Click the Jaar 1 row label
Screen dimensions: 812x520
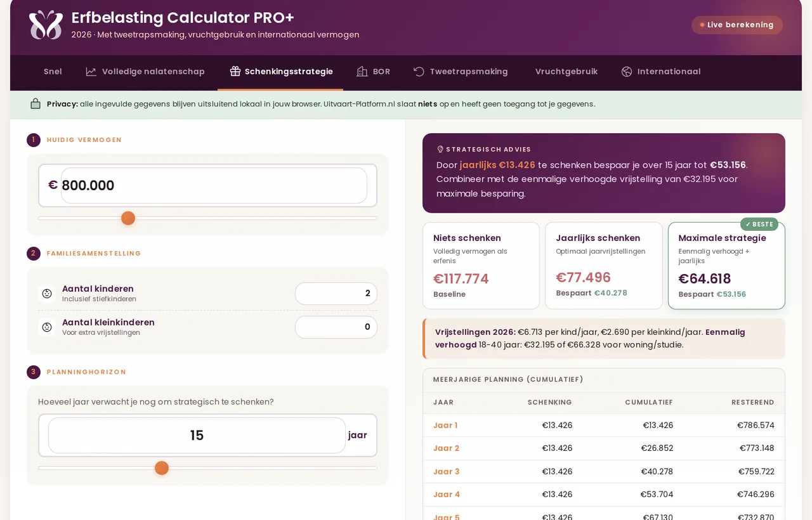[x=445, y=426]
